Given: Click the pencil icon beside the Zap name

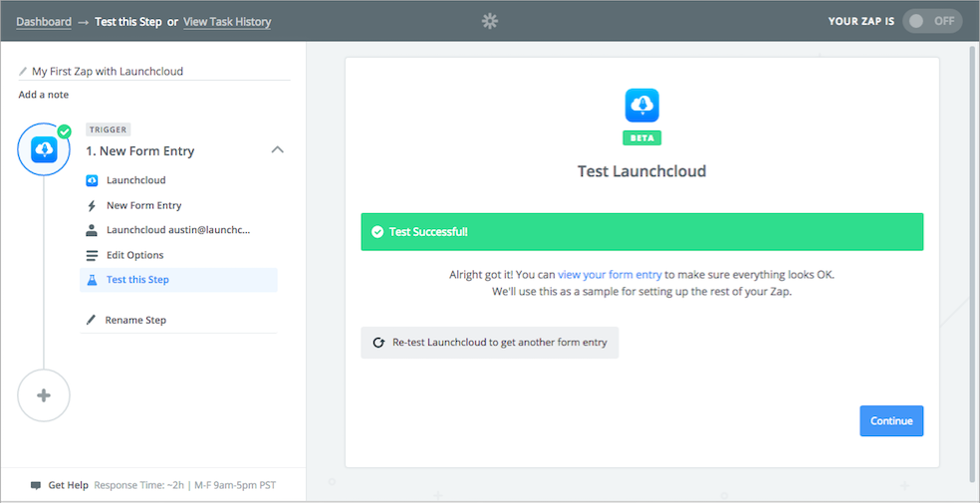Looking at the screenshot, I should [23, 72].
